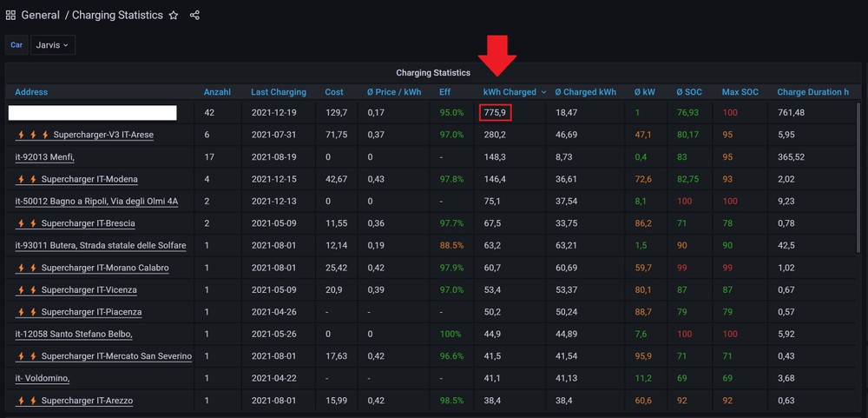Viewport: 868px width, 418px height.
Task: Click the 95,9 average kW value
Action: 643,356
